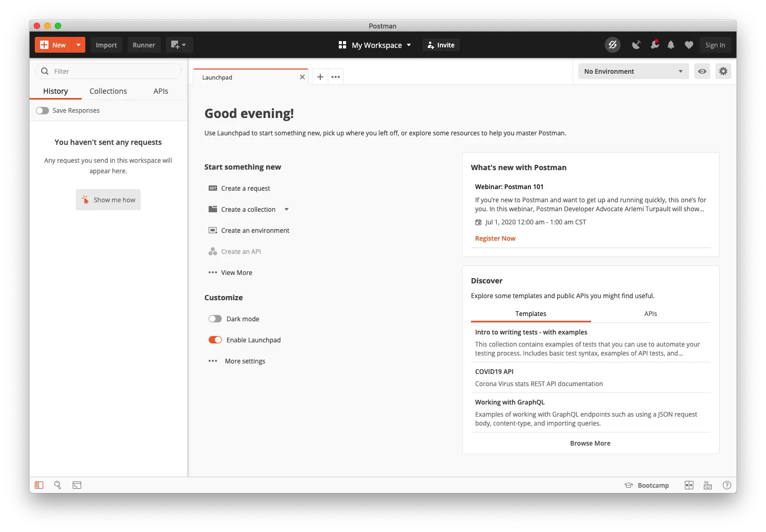Viewport: 766px width, 532px height.
Task: Open tab options ellipsis menu
Action: 336,77
